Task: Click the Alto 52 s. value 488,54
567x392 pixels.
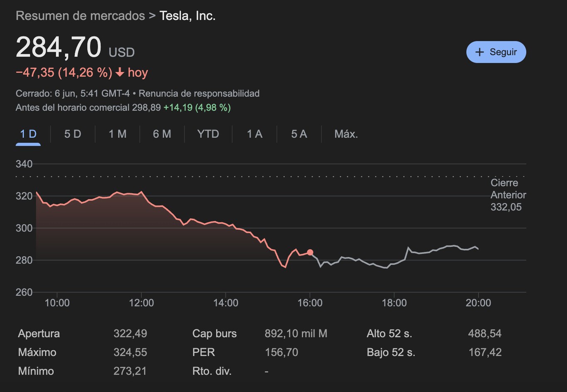Action: (485, 334)
